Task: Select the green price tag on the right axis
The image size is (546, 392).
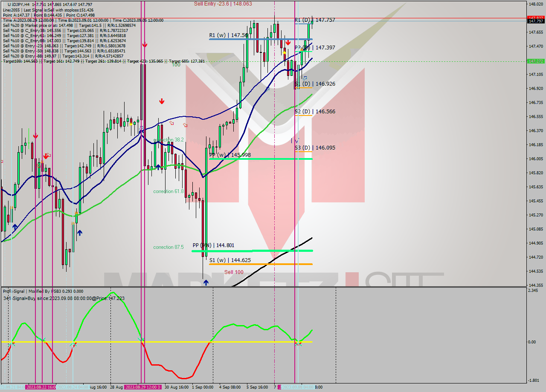Action: 536,61
